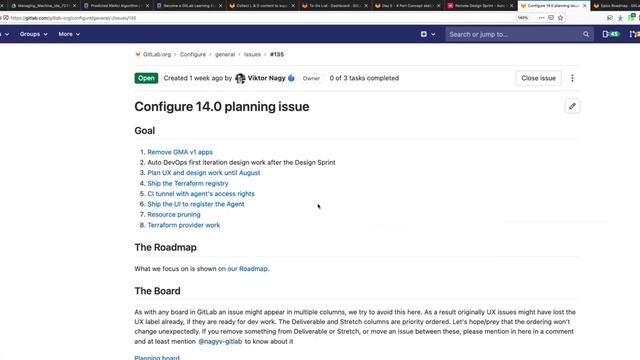Click the GitLab fox breadcrumb icon
The height and width of the screenshot is (360, 640).
coord(138,54)
